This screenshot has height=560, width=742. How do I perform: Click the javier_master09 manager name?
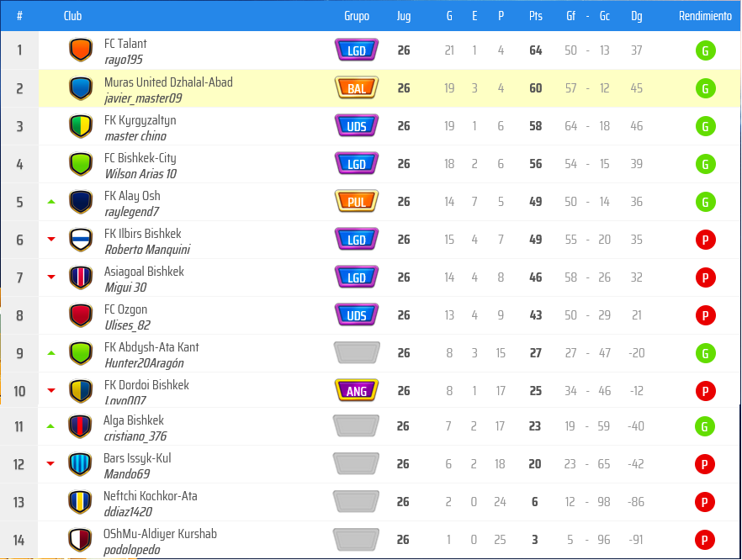139,96
